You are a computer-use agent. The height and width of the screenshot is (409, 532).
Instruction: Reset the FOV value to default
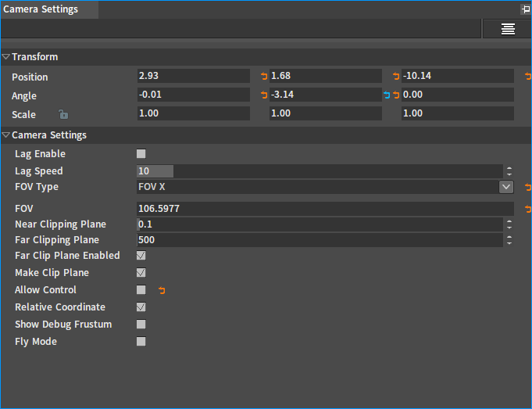coord(528,209)
